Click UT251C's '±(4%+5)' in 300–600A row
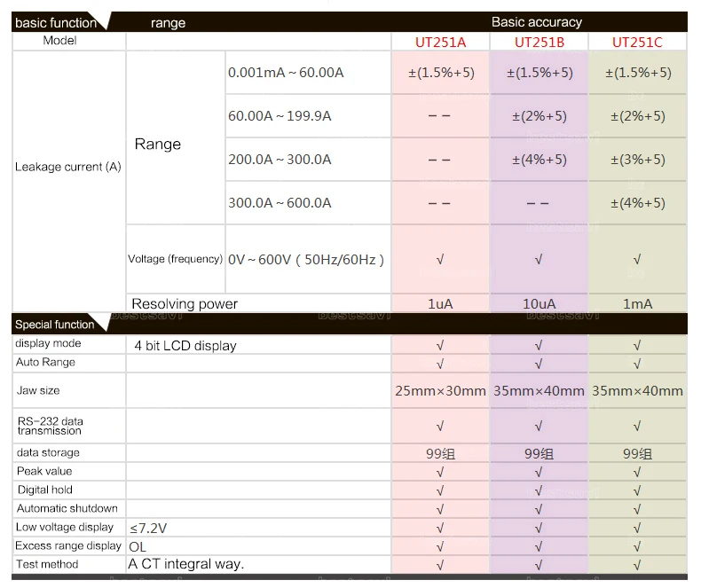The image size is (701, 588). (x=638, y=203)
